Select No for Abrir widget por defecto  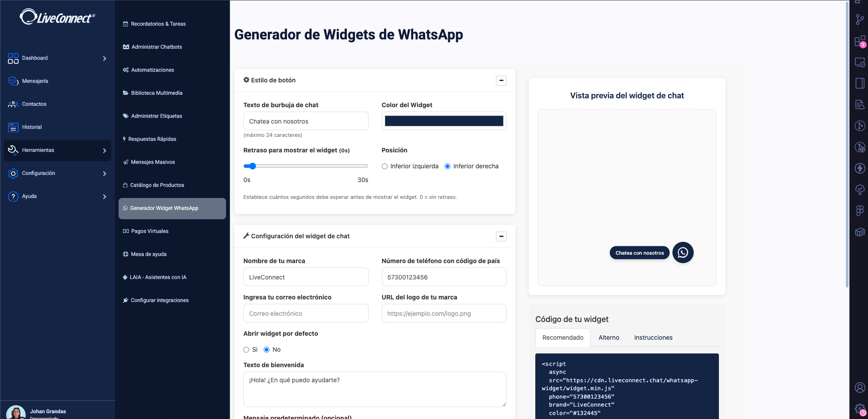pyautogui.click(x=266, y=350)
